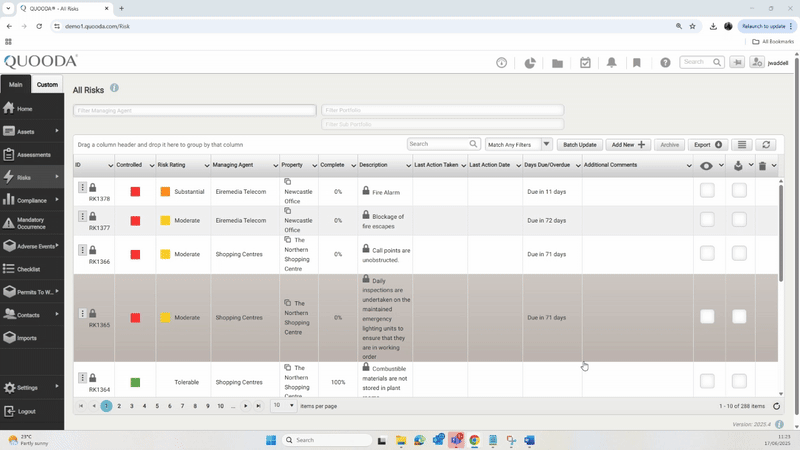This screenshot has width=800, height=450.
Task: Open row menu for RK1378
Action: tap(82, 187)
